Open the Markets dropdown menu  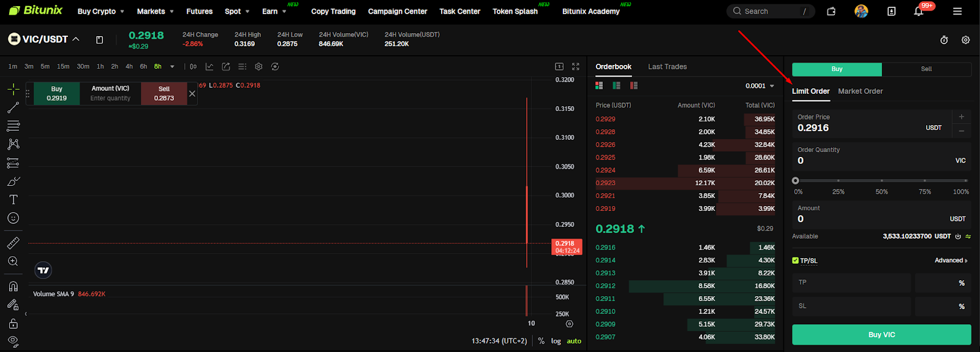[155, 12]
